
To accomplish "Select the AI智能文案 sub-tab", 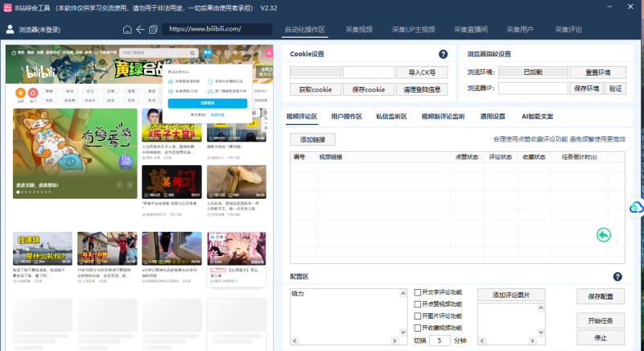I will 537,117.
